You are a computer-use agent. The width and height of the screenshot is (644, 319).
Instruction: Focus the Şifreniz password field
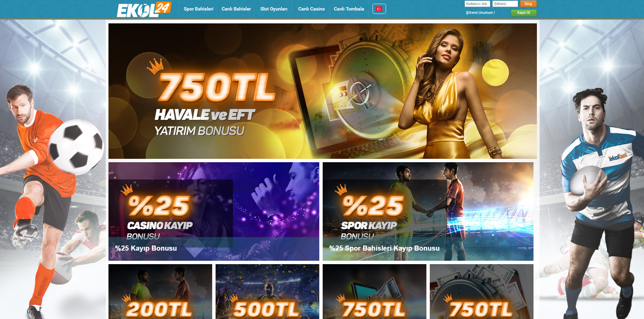pyautogui.click(x=505, y=4)
